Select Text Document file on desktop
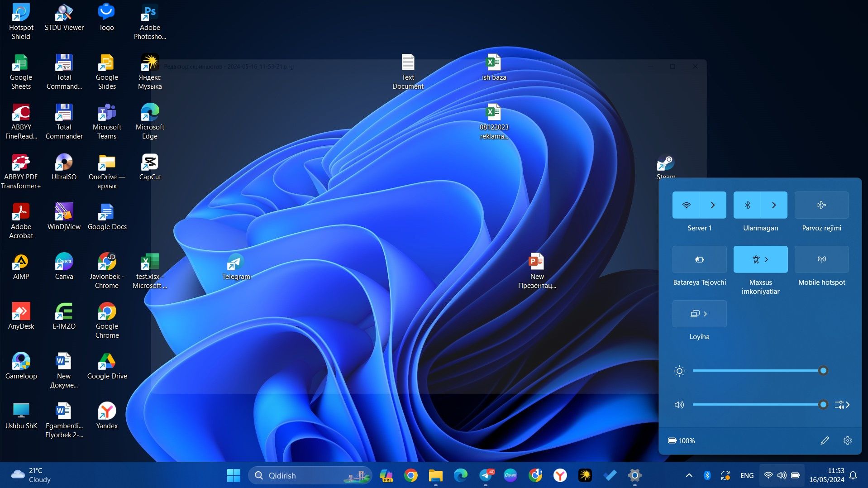Screen dimensions: 868x488 (x=408, y=72)
